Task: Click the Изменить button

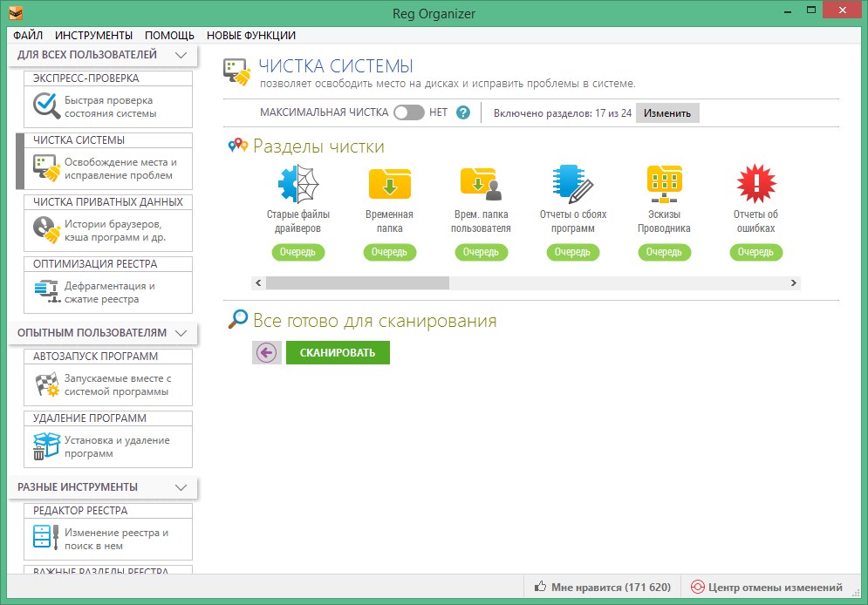Action: [666, 113]
